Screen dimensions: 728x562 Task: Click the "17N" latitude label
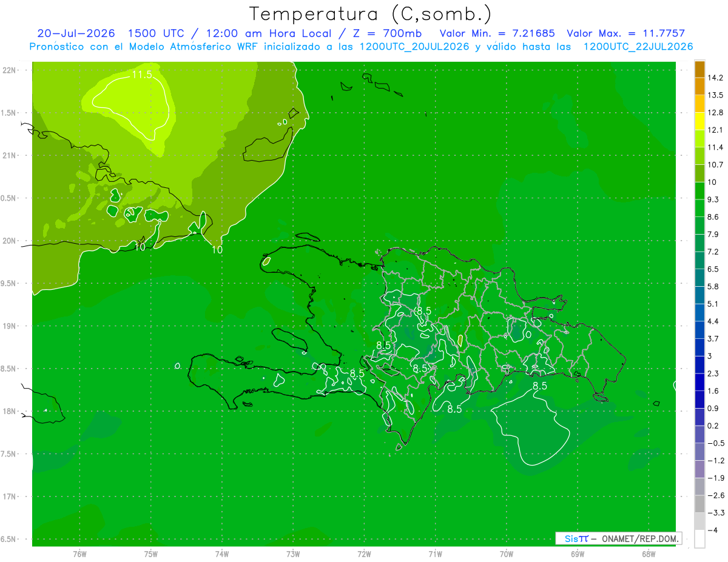[9, 497]
